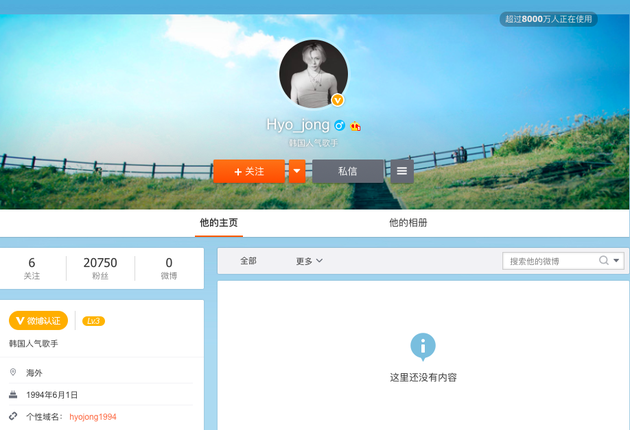This screenshot has height=430, width=630.
Task: Open the search options dropdown arrow
Action: (x=618, y=261)
